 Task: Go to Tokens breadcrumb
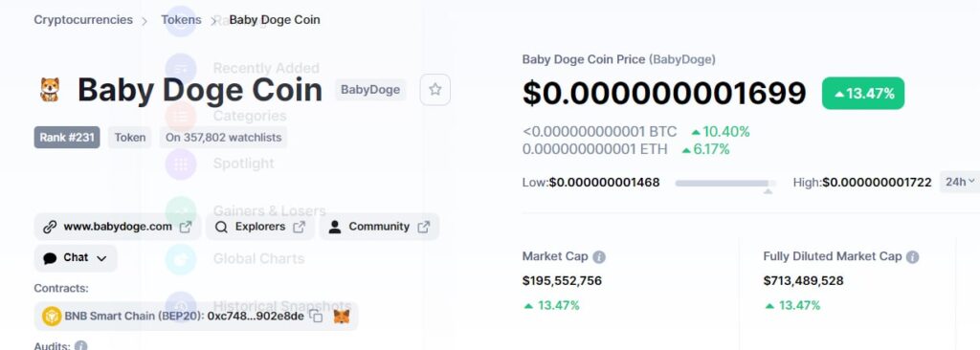click(x=181, y=20)
